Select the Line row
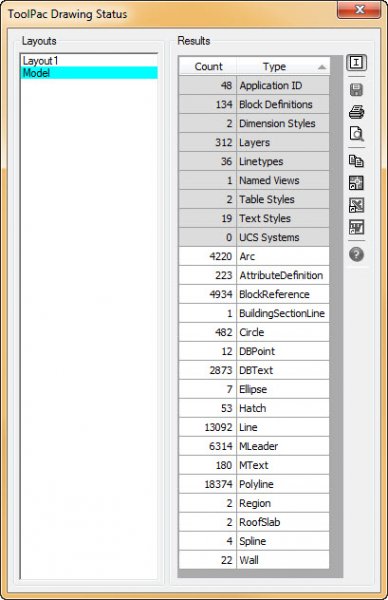Image resolution: width=388 pixels, height=600 pixels. tap(254, 427)
